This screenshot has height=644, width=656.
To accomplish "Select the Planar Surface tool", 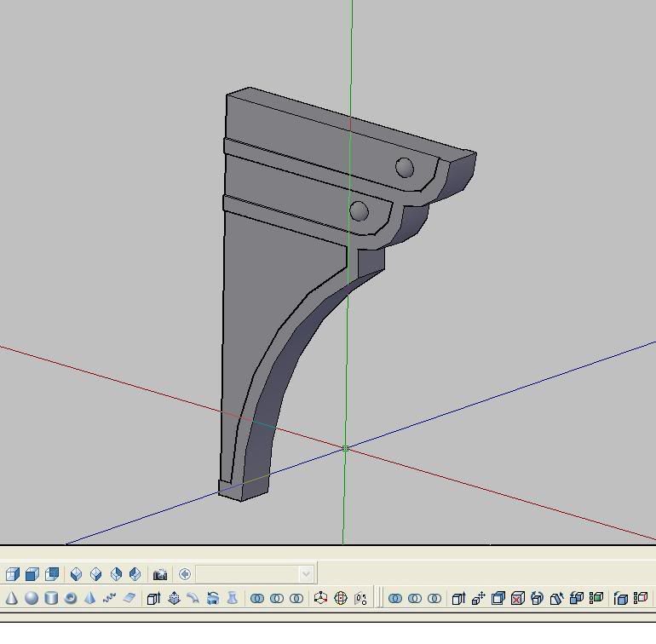I will [129, 599].
